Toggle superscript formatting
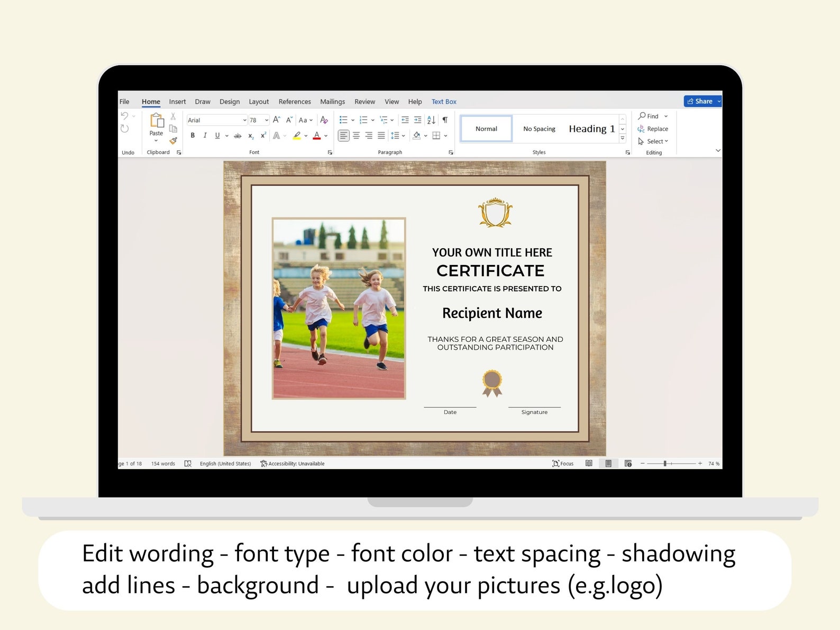This screenshot has width=840, height=630. tap(263, 136)
